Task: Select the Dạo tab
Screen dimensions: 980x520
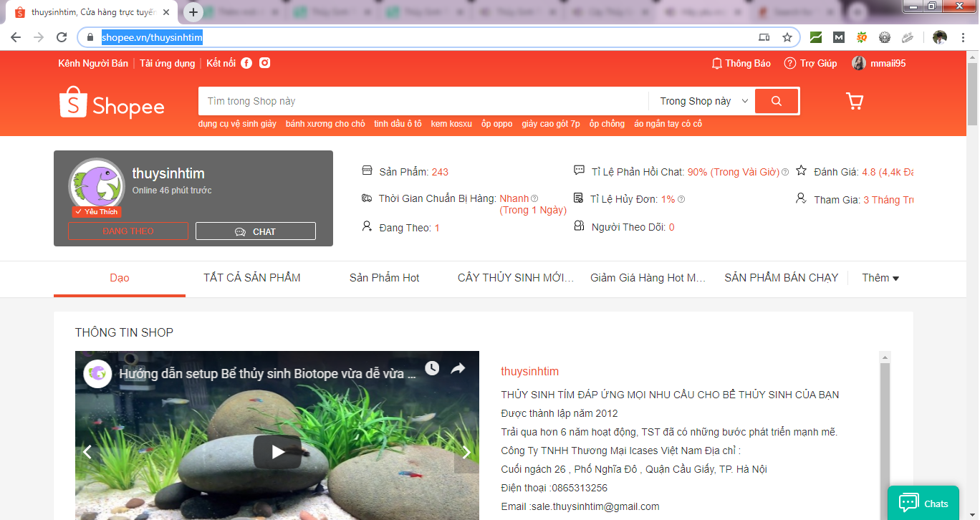Action: tap(120, 278)
